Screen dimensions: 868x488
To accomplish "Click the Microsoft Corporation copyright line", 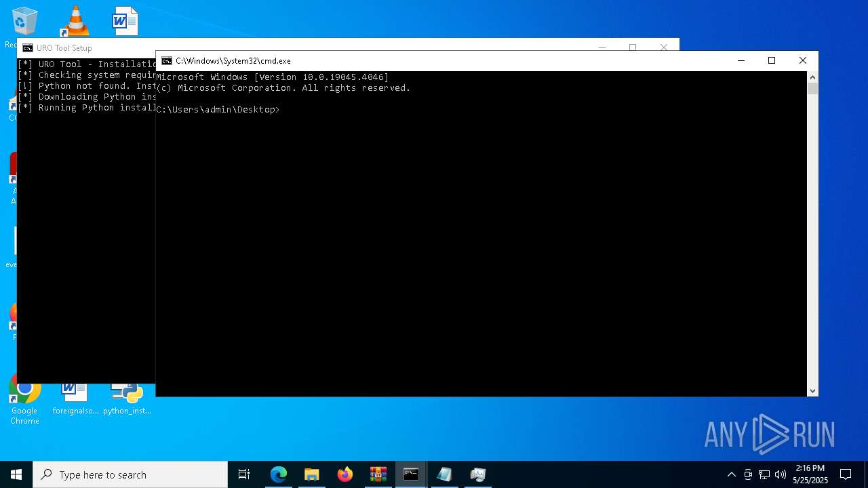I will coord(283,88).
